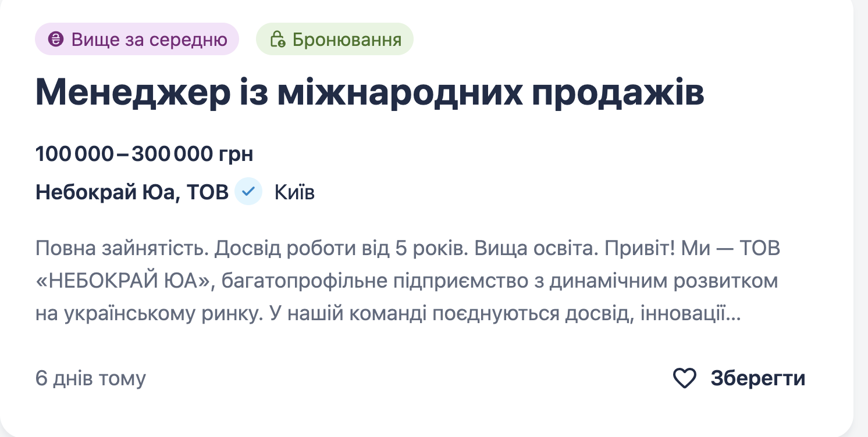Click the lock icon in the Бронювання badge
The image size is (868, 437).
278,40
